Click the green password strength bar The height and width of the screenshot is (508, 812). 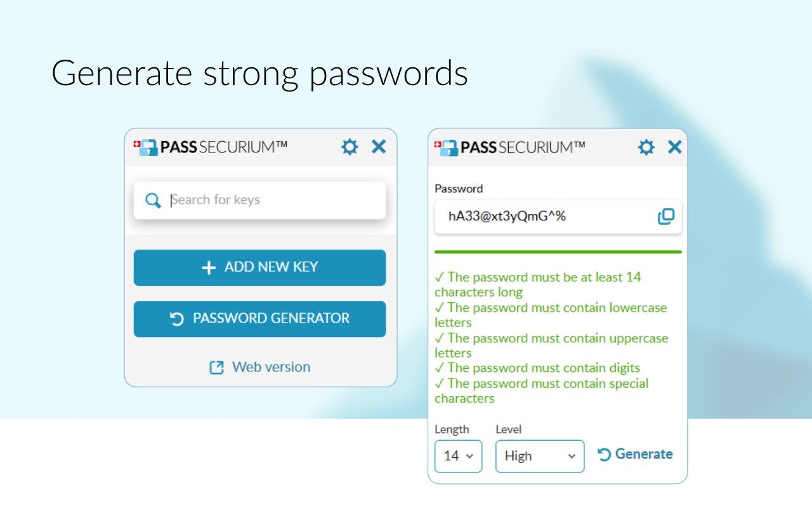click(x=558, y=252)
